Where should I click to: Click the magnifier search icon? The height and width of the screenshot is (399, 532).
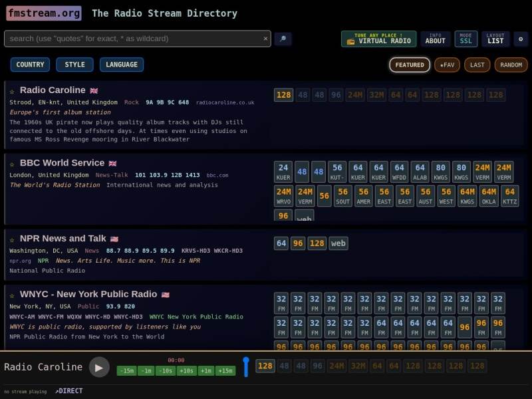283,39
